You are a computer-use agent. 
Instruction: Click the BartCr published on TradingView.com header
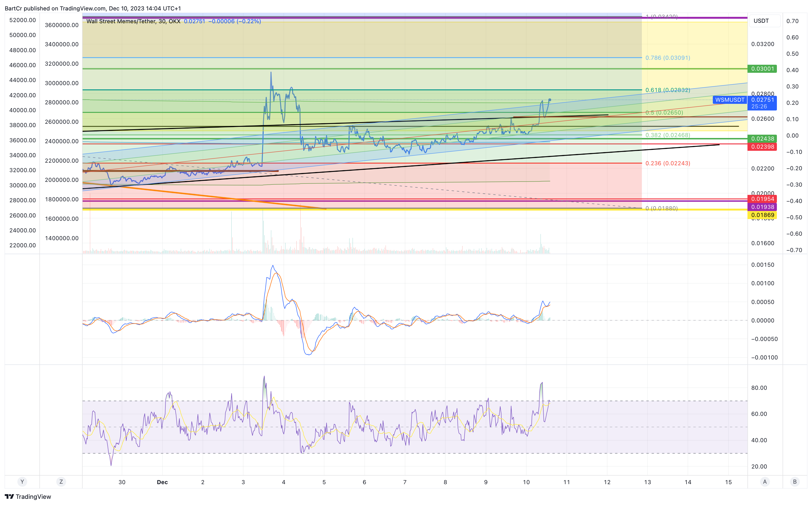93,8
